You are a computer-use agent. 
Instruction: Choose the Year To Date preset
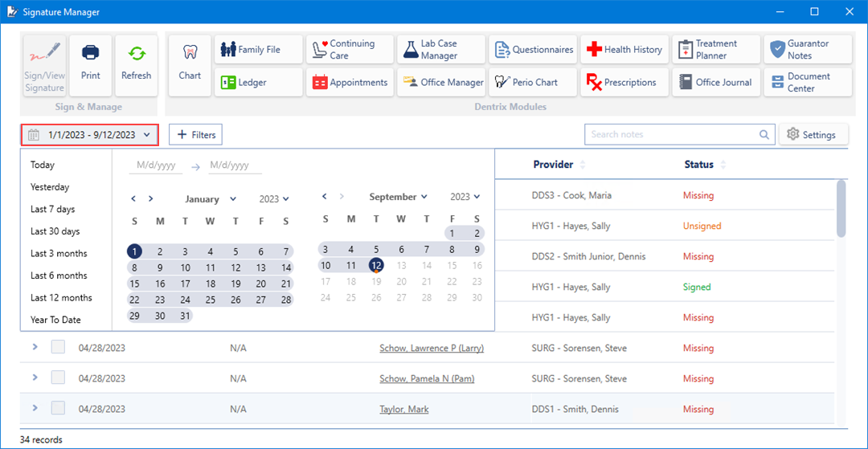[x=55, y=320]
